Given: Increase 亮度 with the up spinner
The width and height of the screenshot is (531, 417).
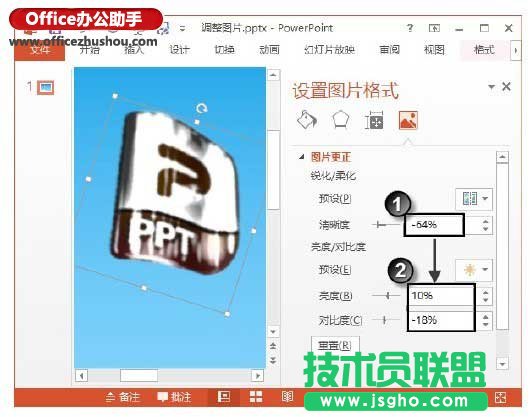Looking at the screenshot, I should 486,292.
